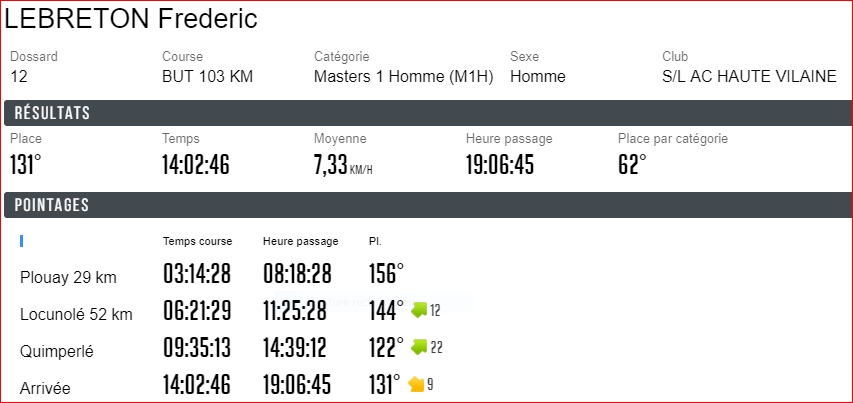Click the runner name LEBRETON Frederic
This screenshot has width=853, height=403.
click(131, 18)
